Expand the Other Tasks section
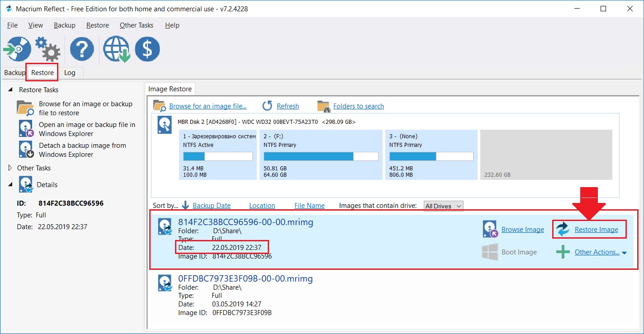This screenshot has height=334, width=644. pyautogui.click(x=10, y=168)
